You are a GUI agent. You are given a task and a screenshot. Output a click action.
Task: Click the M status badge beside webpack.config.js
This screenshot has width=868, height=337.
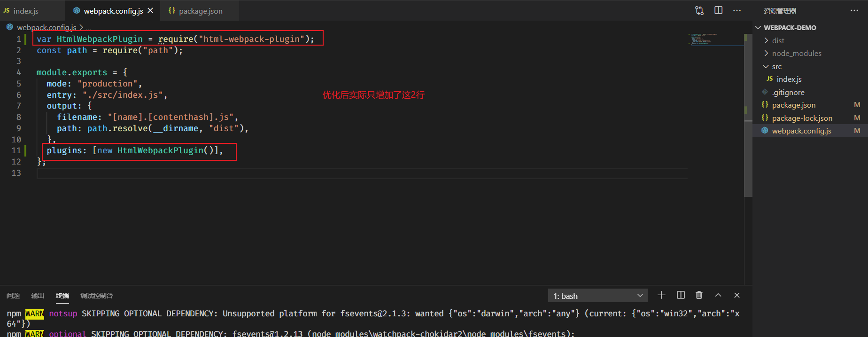click(857, 131)
